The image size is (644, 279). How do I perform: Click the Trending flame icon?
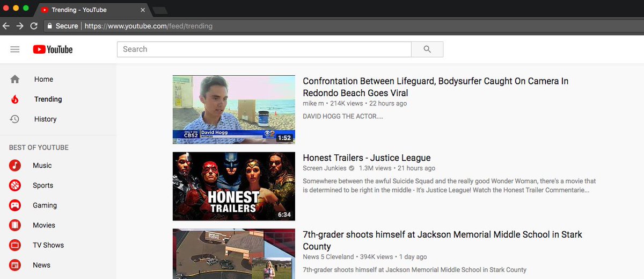click(x=15, y=99)
